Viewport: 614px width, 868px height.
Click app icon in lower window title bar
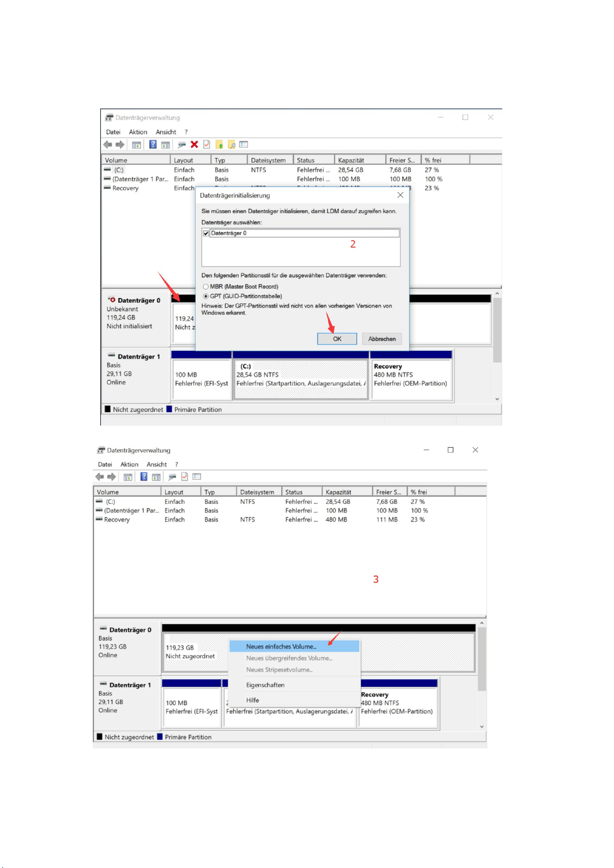tap(101, 450)
